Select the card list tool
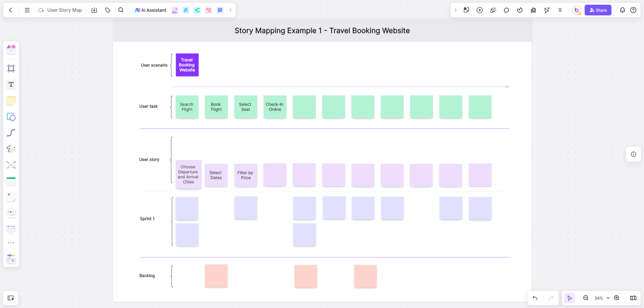Image resolution: width=644 pixels, height=308 pixels. coord(11,213)
